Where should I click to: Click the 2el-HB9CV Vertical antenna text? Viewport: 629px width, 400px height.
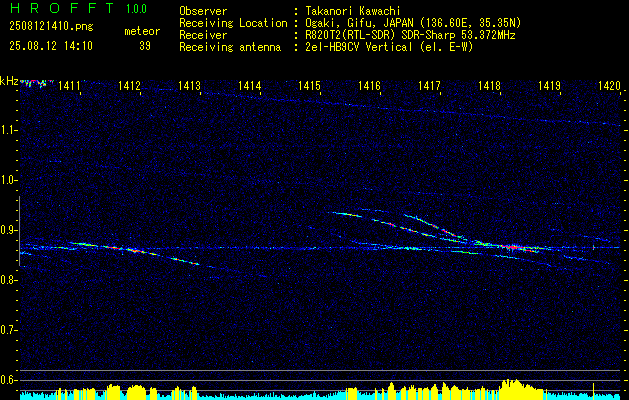click(x=389, y=47)
